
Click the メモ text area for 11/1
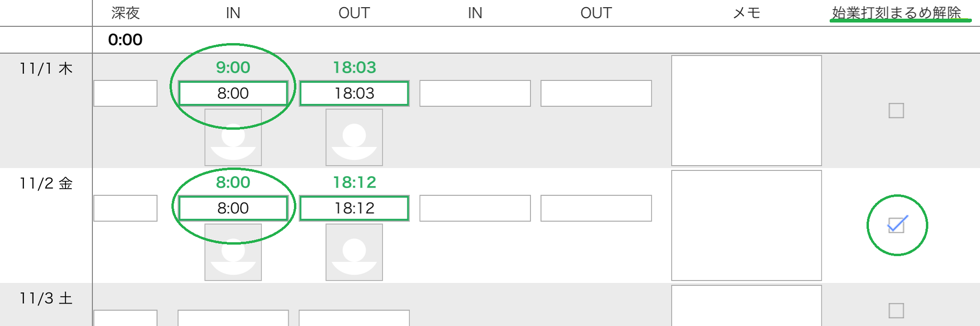pos(746,111)
